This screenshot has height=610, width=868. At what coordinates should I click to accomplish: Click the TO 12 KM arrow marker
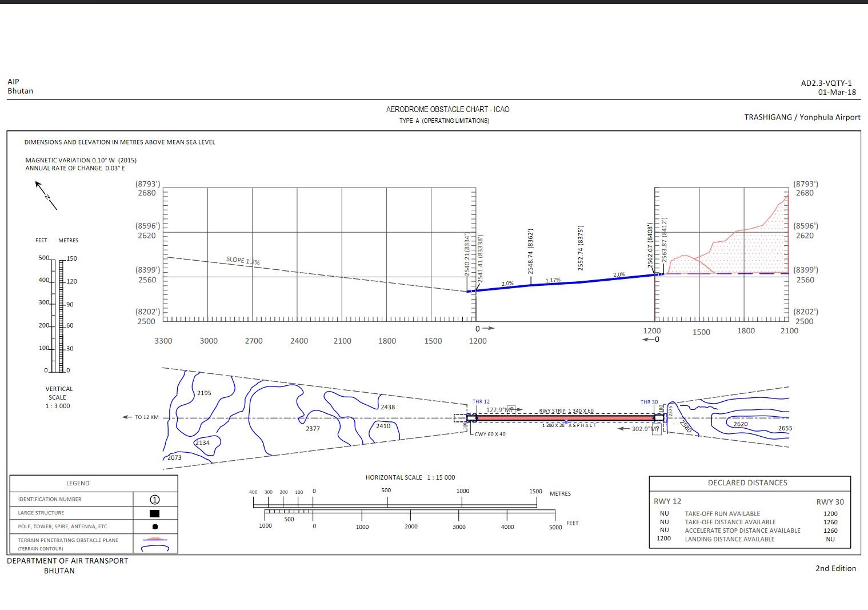coord(127,417)
